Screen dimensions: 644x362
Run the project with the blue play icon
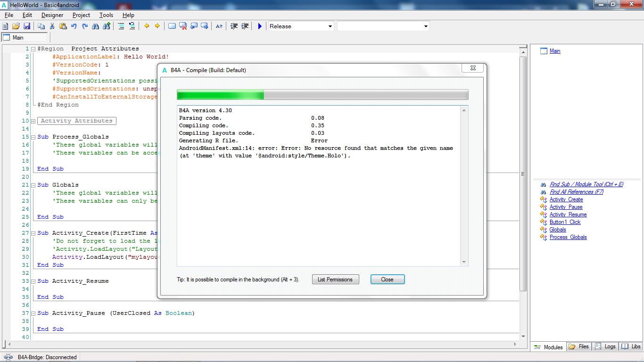pyautogui.click(x=259, y=26)
